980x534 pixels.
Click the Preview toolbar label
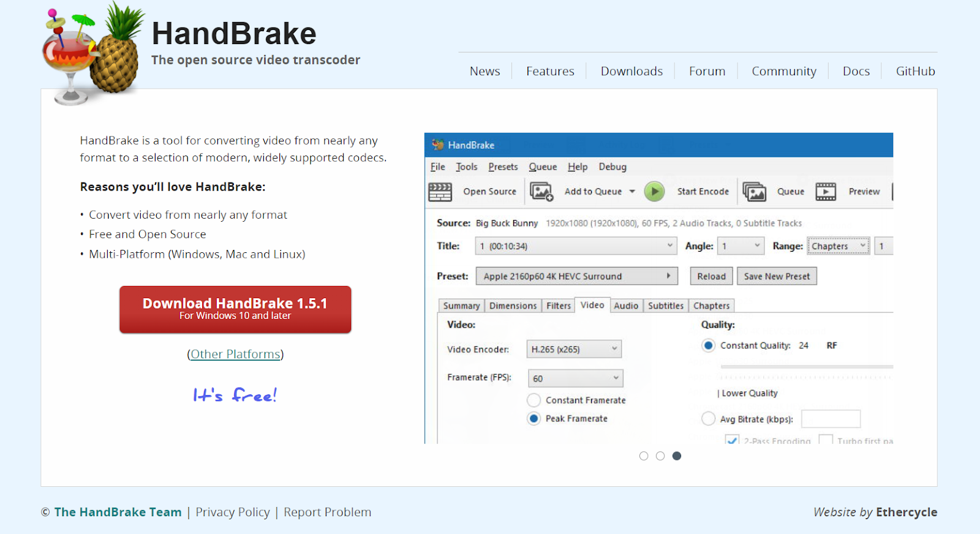tap(864, 192)
